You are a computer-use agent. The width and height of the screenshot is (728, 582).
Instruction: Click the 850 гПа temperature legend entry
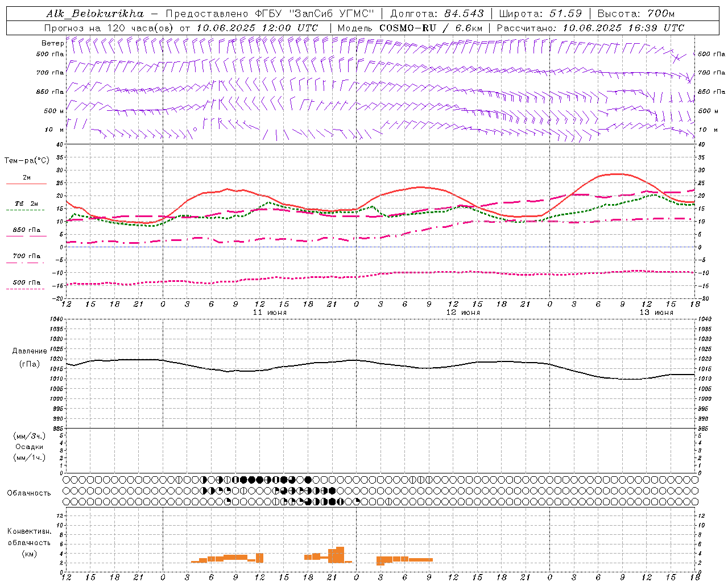pos(27,230)
